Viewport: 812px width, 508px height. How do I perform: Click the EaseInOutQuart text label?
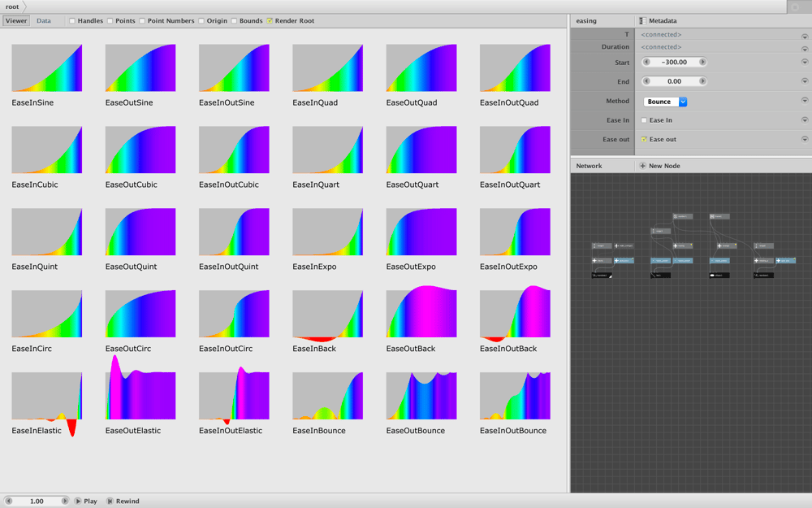pyautogui.click(x=510, y=185)
